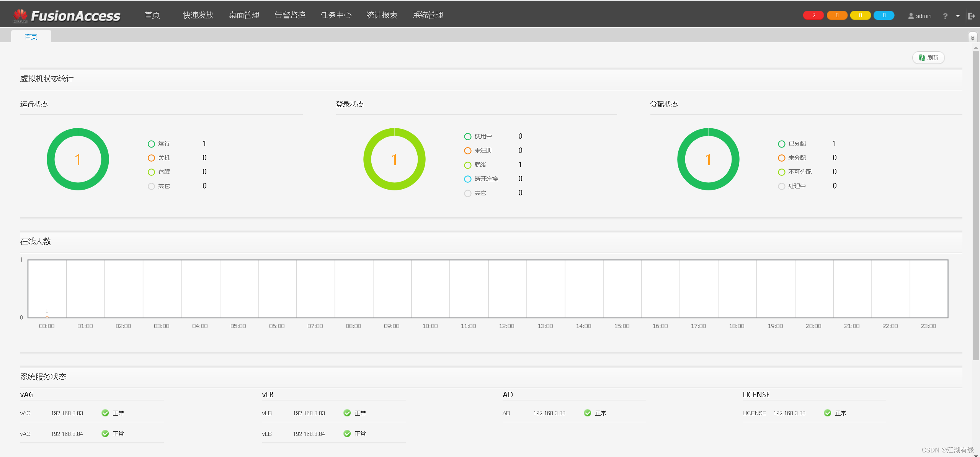Click the 23:00 axis label on chart
This screenshot has height=457, width=980.
(x=928, y=326)
